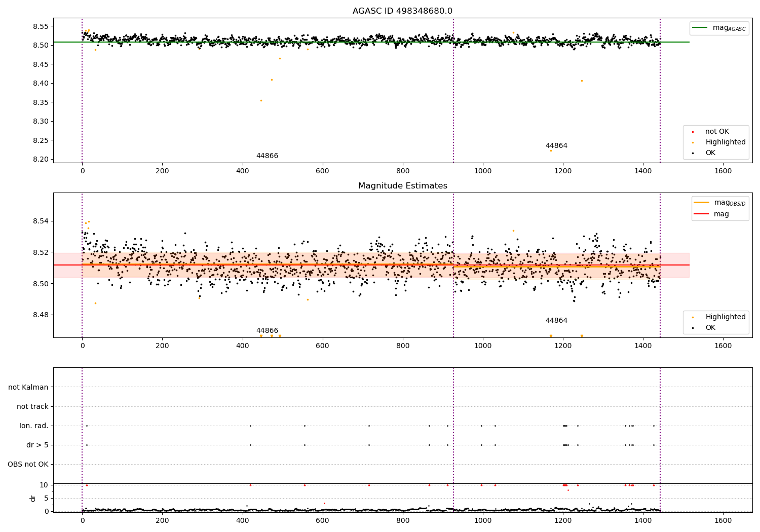Click the '8.54' tick label on middle plot

pos(40,221)
